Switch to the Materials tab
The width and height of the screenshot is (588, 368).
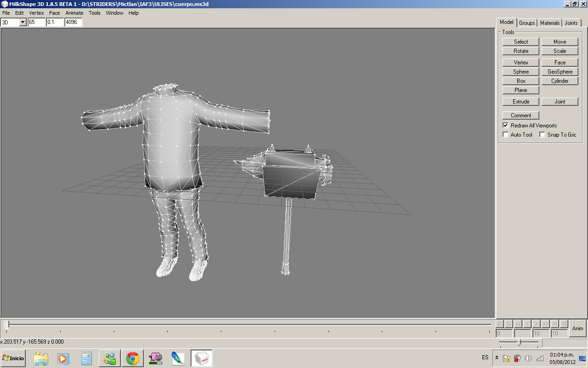549,23
